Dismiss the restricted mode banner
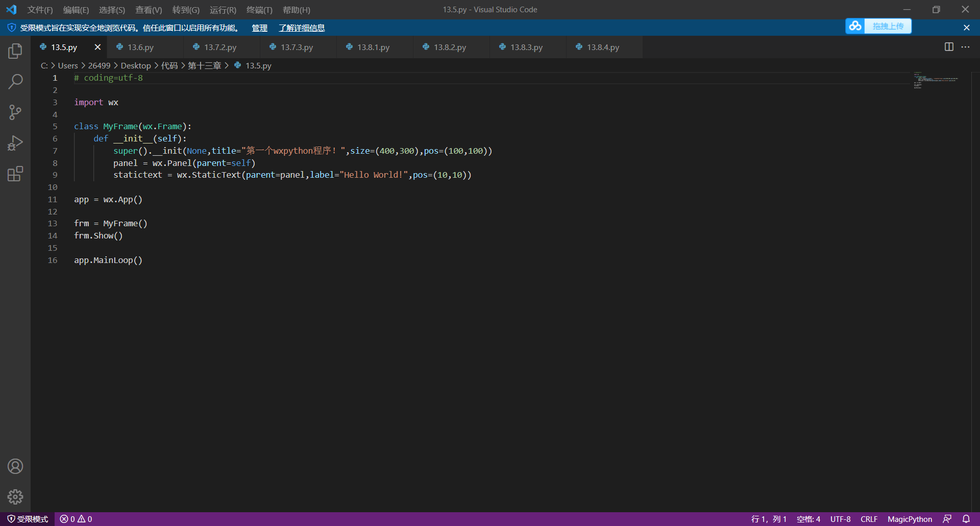The height and width of the screenshot is (526, 980). point(967,28)
